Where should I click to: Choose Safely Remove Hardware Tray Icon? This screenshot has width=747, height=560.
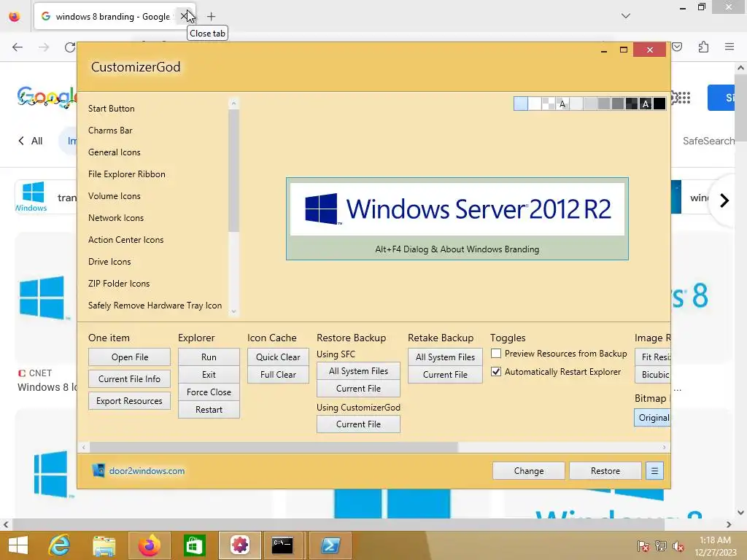155,306
